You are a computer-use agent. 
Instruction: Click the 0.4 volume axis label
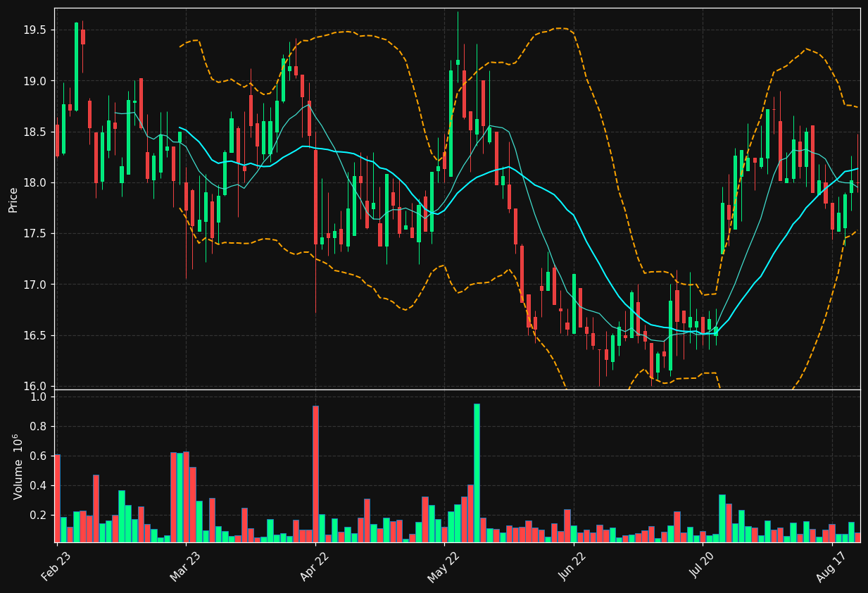click(x=39, y=486)
